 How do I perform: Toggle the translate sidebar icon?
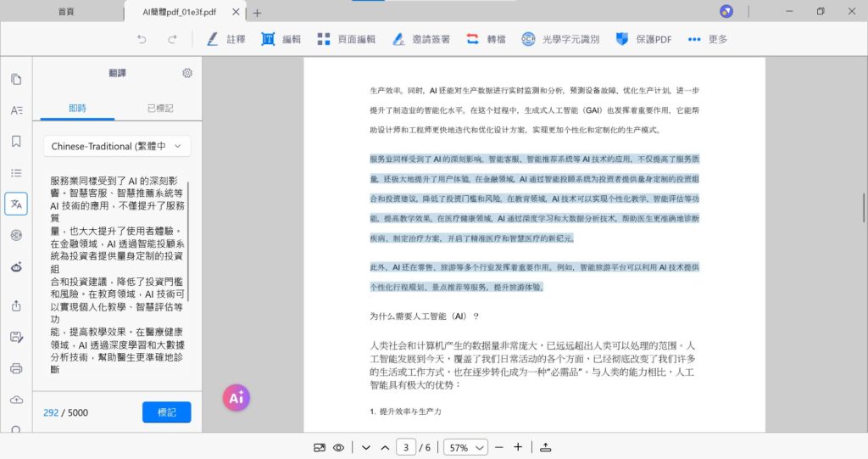pos(16,204)
